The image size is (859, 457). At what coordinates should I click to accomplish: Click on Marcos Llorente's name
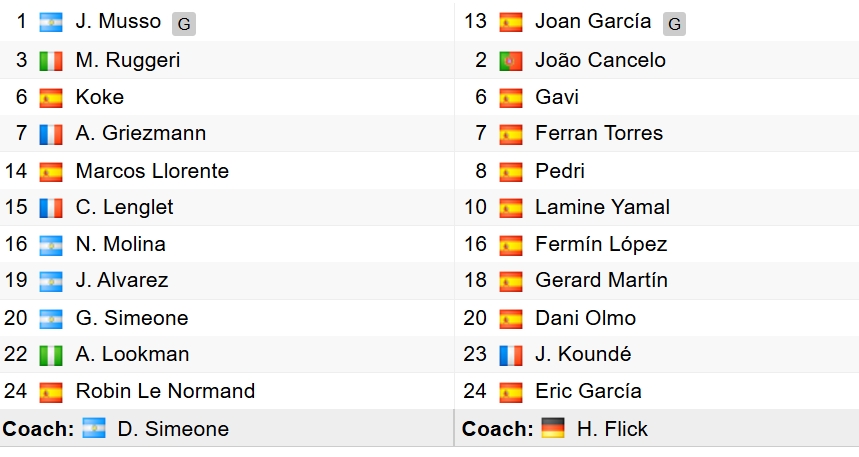point(152,171)
